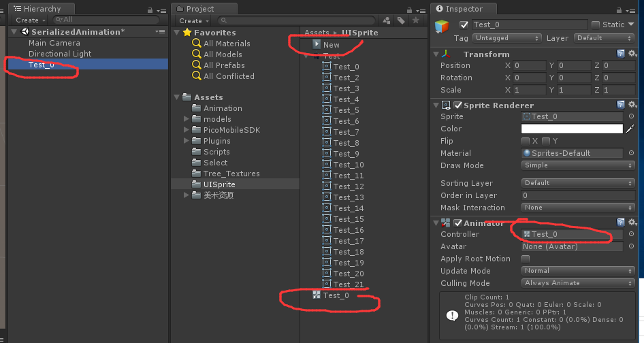Open the Static flags dropdown arrow
Viewport: 644px width, 343px height.
coord(631,24)
